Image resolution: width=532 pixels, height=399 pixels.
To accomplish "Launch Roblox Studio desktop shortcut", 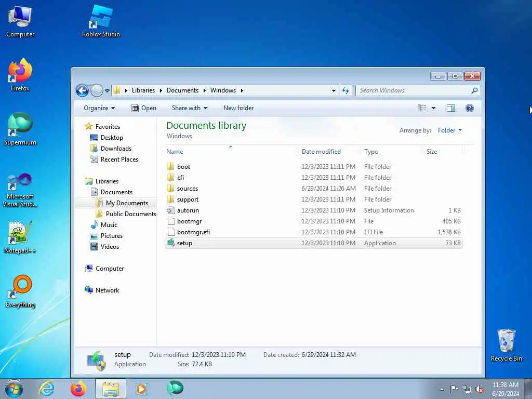I will [101, 21].
